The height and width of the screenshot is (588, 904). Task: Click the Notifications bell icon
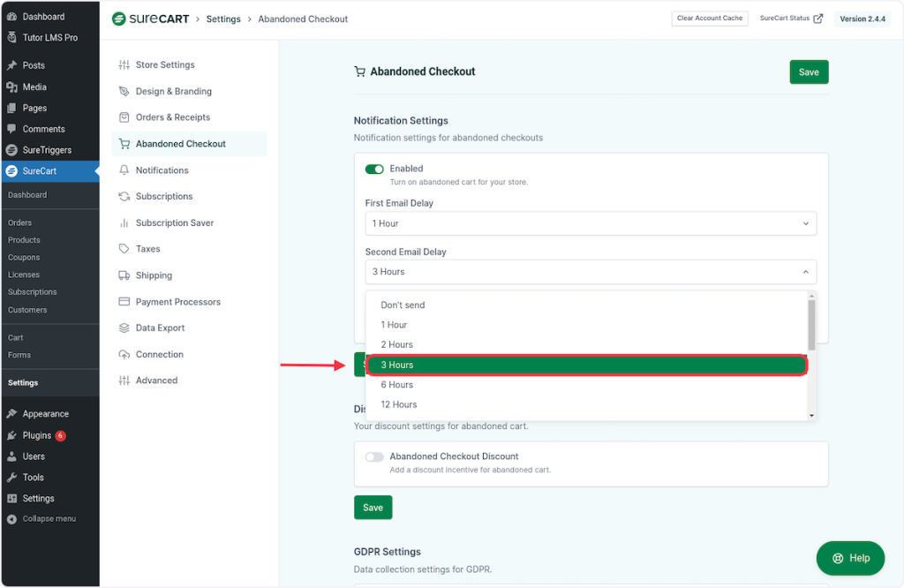pos(124,170)
